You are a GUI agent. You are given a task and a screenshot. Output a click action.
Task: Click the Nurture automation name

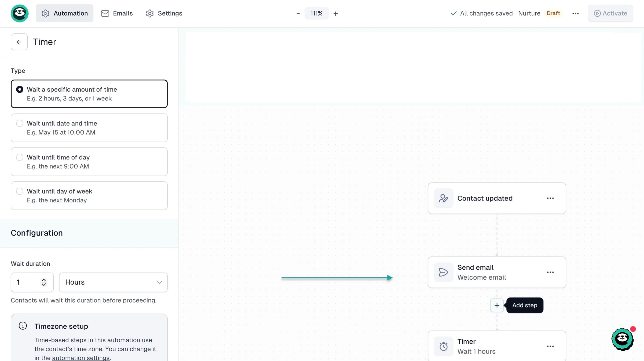point(529,13)
